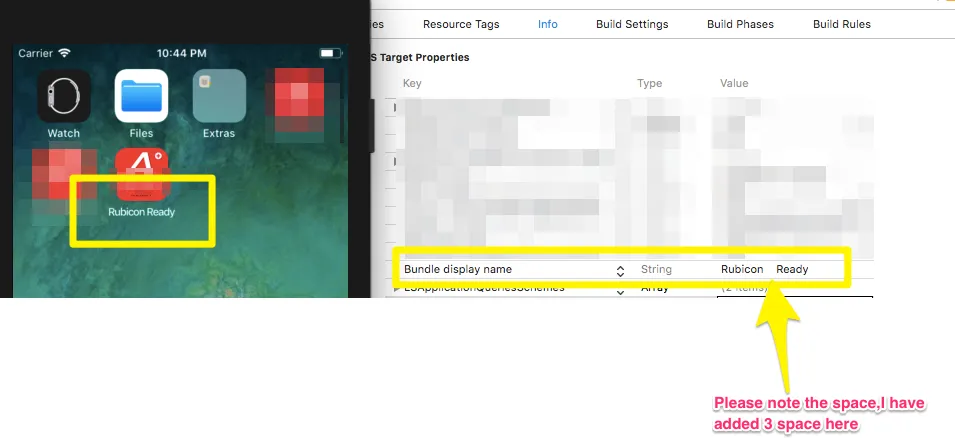955x438 pixels.
Task: Click the Type column header
Action: 649,83
